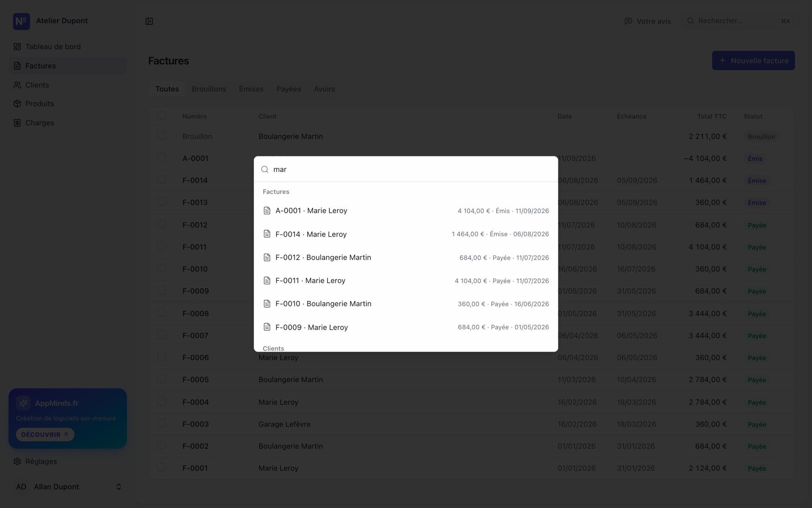
Task: Open the Votre avis feedback link
Action: tap(648, 21)
